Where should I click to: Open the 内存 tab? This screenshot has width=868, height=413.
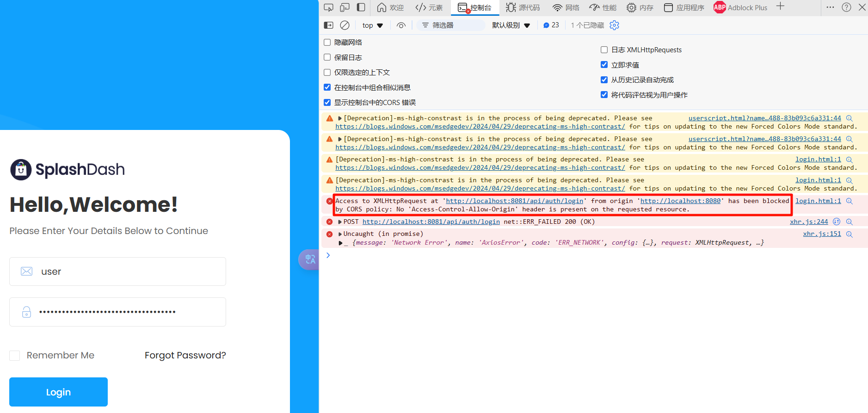click(x=640, y=7)
